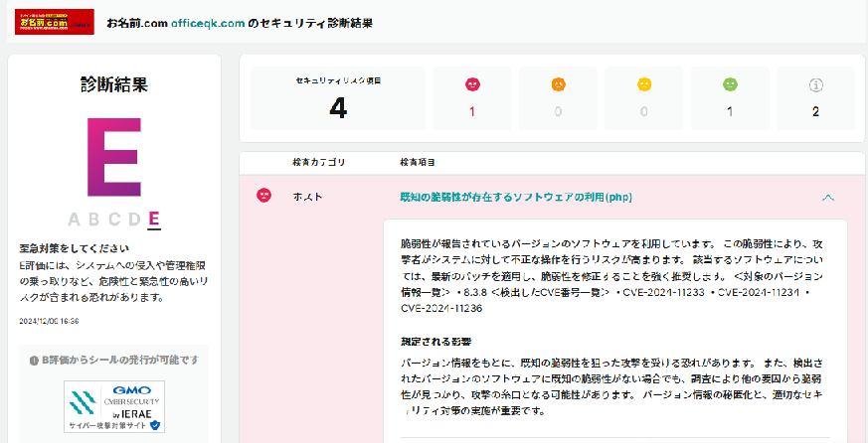Click the large E grade graphic

[x=114, y=157]
